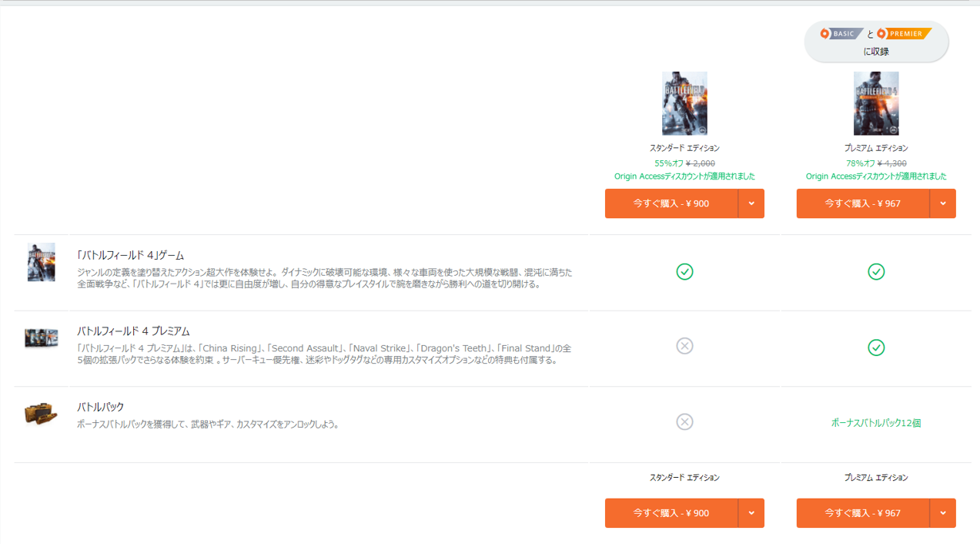
Task: Click the Standard Edition box art at the top
Action: point(684,103)
